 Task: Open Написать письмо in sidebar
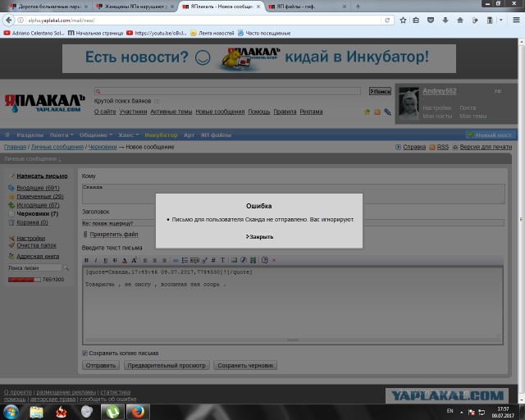(x=42, y=176)
